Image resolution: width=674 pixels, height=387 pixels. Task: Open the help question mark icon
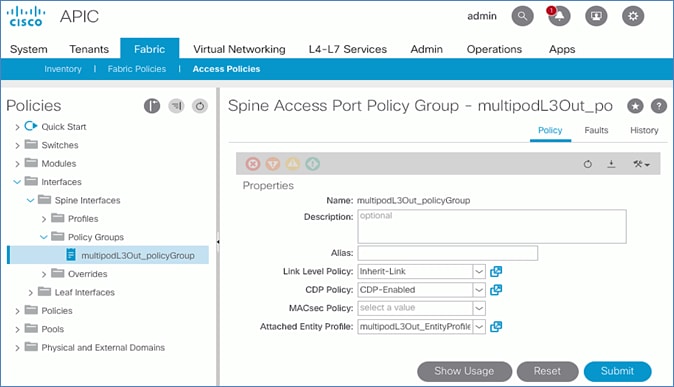click(659, 106)
